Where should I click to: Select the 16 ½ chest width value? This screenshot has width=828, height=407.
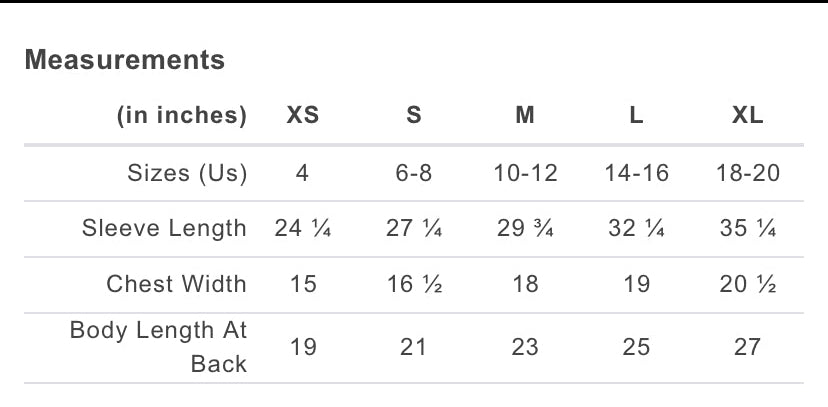414,284
